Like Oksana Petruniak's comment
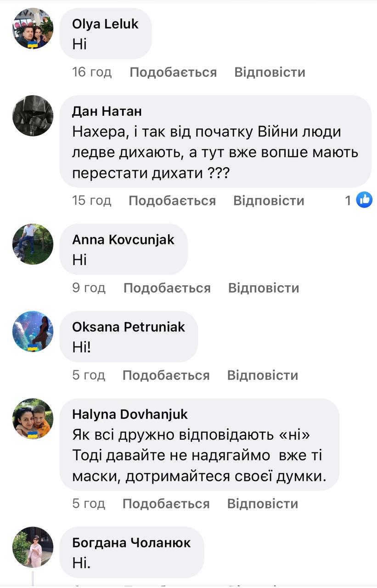 166,375
